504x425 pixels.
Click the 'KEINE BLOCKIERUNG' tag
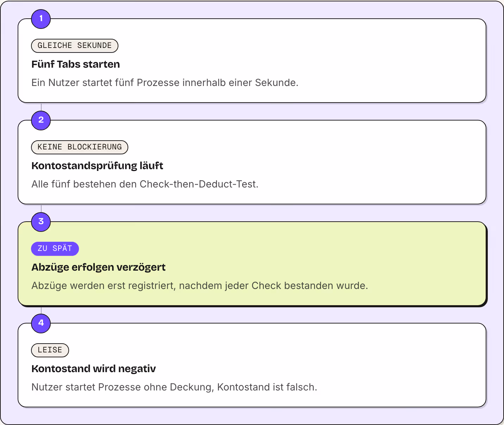coord(80,147)
